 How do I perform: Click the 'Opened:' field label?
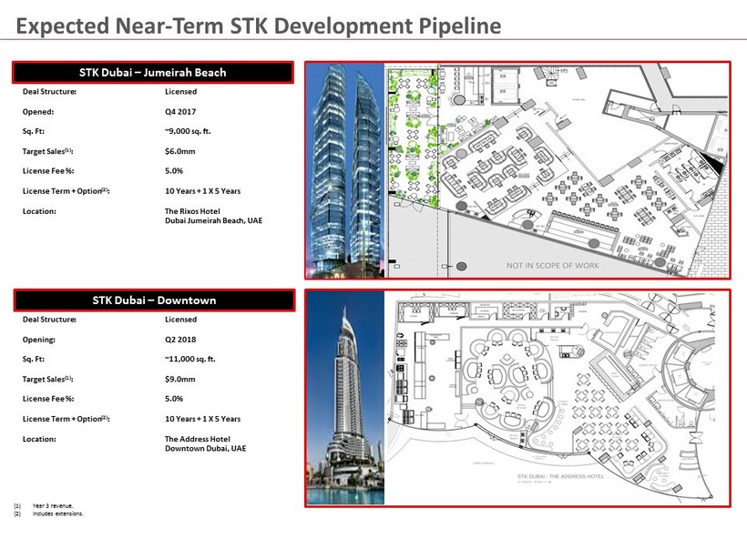[x=39, y=112]
